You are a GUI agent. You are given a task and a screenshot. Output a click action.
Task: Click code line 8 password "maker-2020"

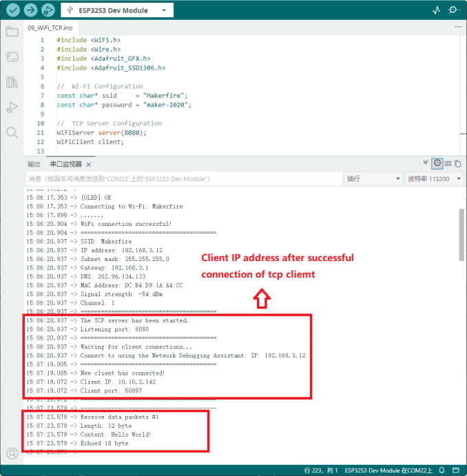(124, 105)
